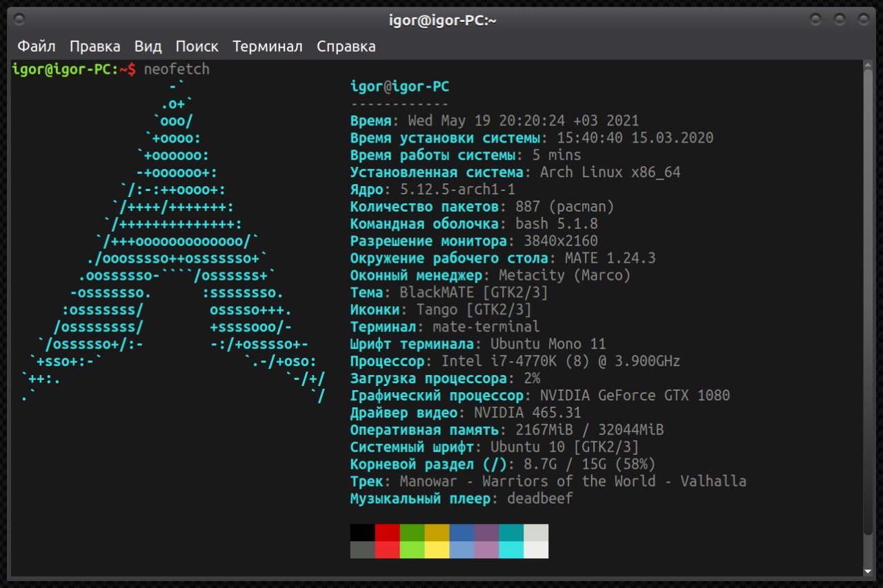Click the leftmost round button of the title bar's right group
Screen dimensions: 883x588
pyautogui.click(x=816, y=19)
